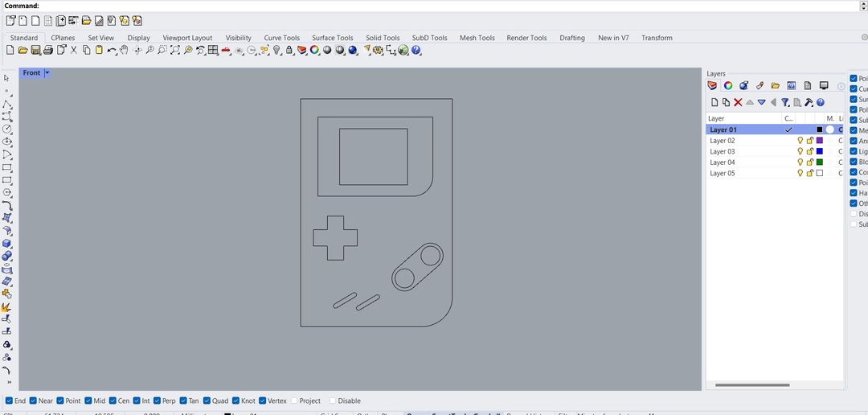Click the layer filter funnel icon
This screenshot has width=868, height=415.
click(x=785, y=102)
